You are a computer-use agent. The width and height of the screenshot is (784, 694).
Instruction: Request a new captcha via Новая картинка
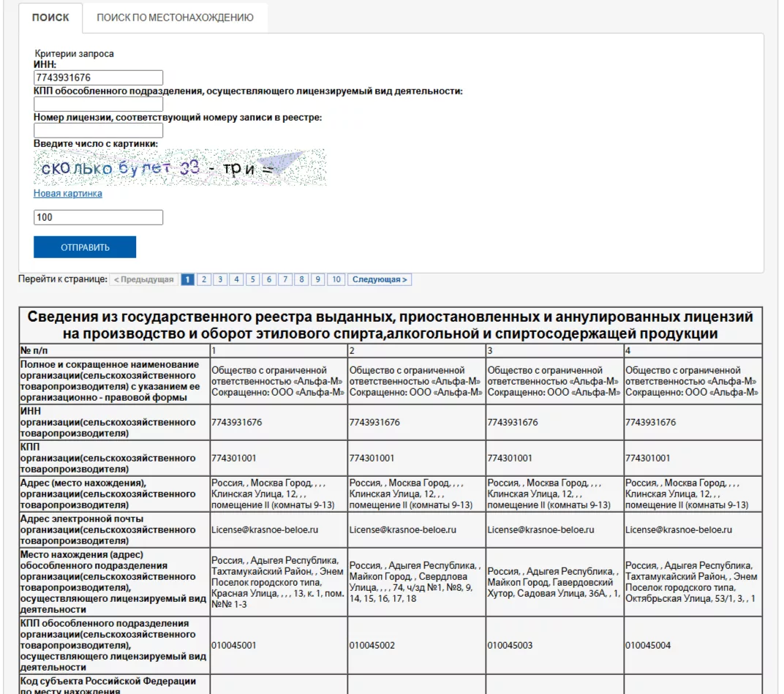(x=67, y=194)
